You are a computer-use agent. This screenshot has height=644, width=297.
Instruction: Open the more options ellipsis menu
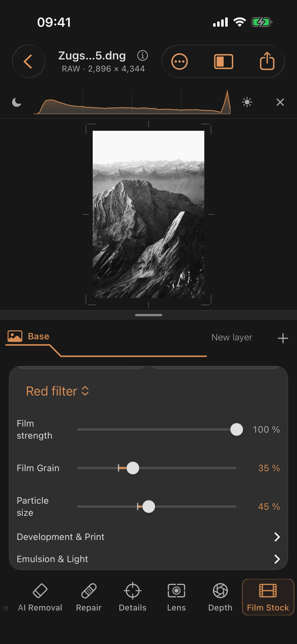[180, 61]
